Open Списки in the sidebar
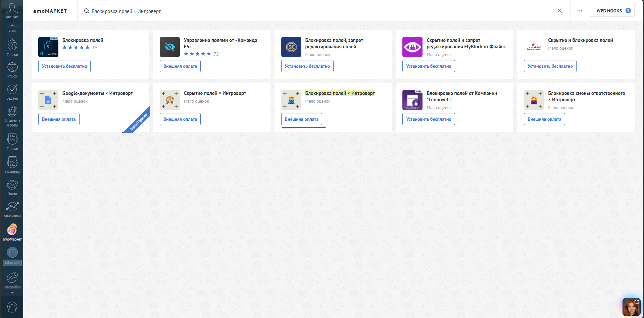The image size is (644, 318). 12,142
